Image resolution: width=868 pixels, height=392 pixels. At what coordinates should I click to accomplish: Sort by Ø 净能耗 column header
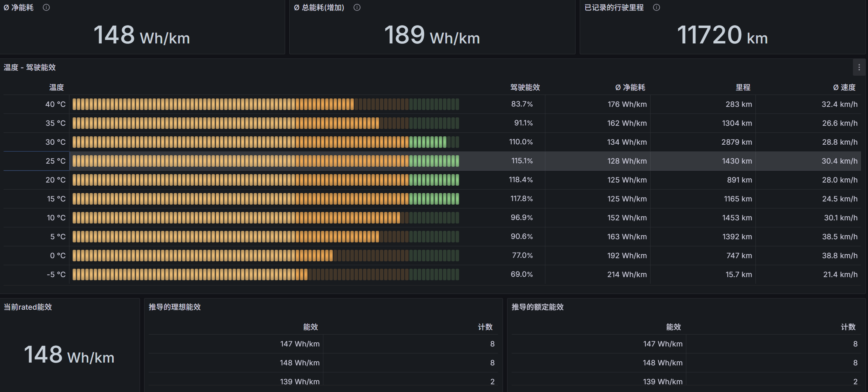click(630, 87)
